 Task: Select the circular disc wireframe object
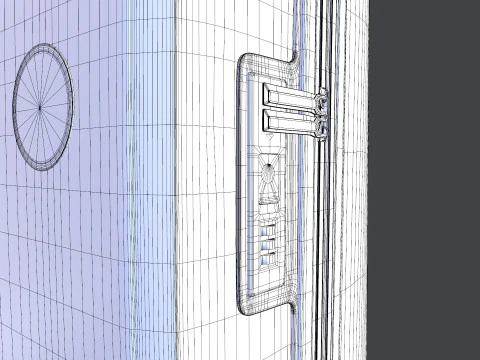pyautogui.click(x=43, y=107)
